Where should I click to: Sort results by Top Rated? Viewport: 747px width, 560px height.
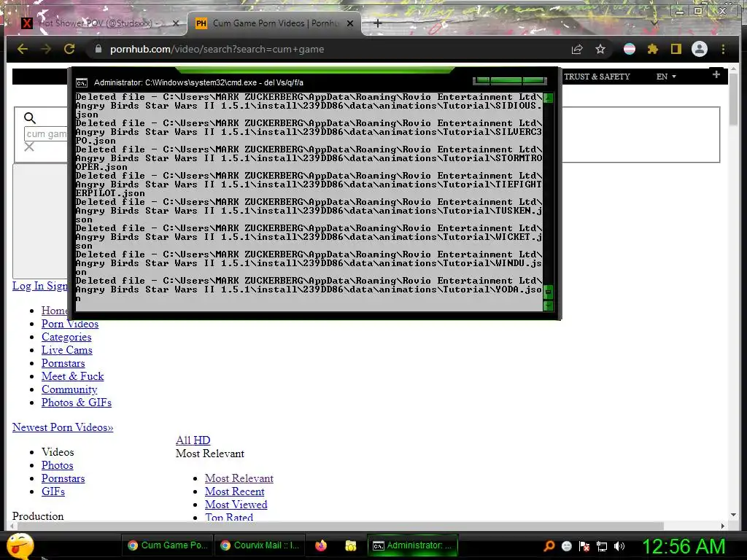pos(228,517)
